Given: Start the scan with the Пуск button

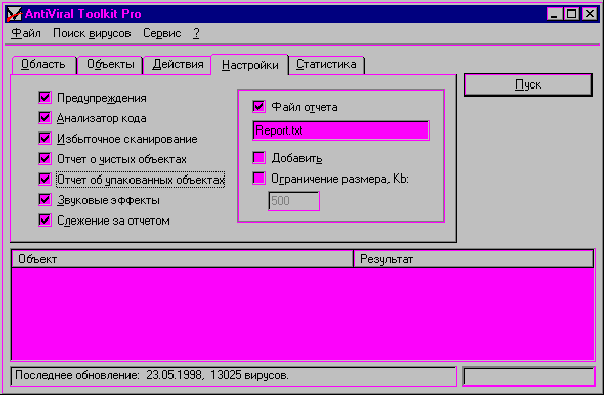Looking at the screenshot, I should click(x=528, y=85).
